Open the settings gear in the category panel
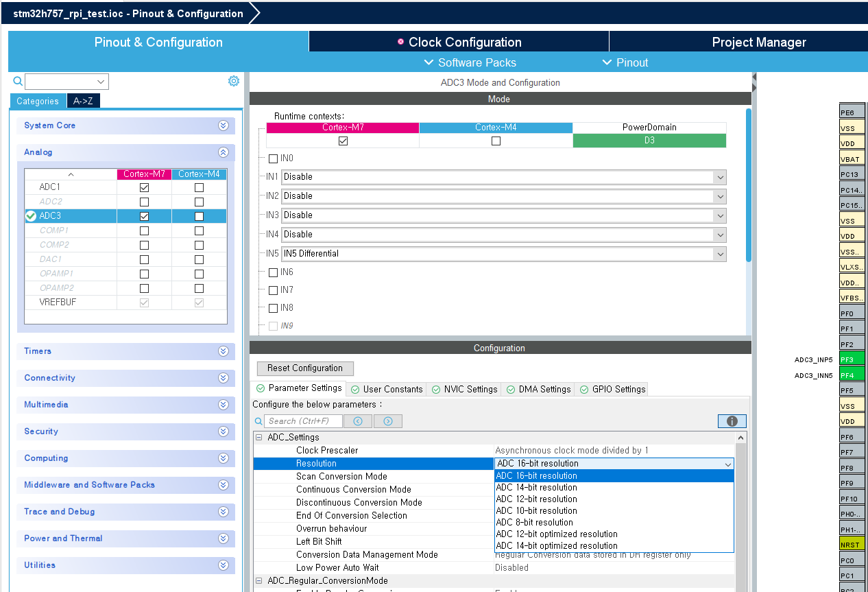Image resolution: width=868 pixels, height=592 pixels. tap(234, 81)
